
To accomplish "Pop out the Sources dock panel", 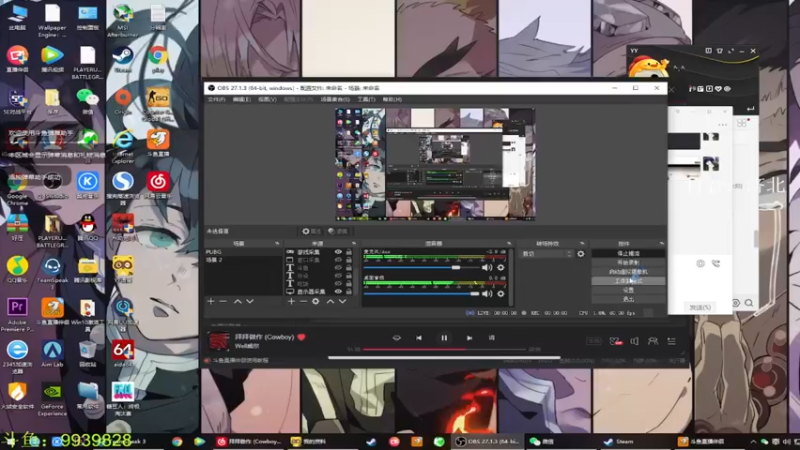I will point(354,243).
